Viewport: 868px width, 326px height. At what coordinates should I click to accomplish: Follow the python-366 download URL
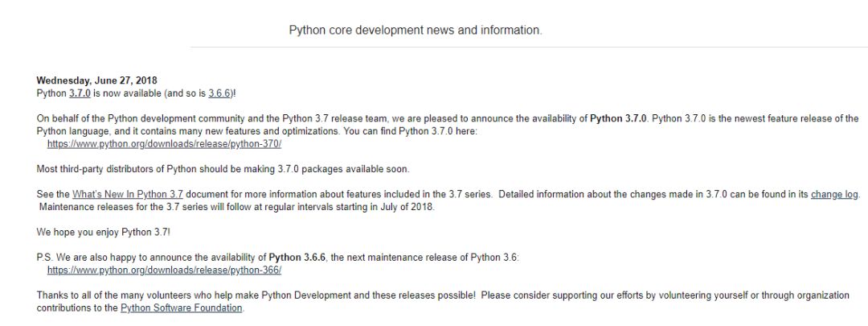point(165,270)
